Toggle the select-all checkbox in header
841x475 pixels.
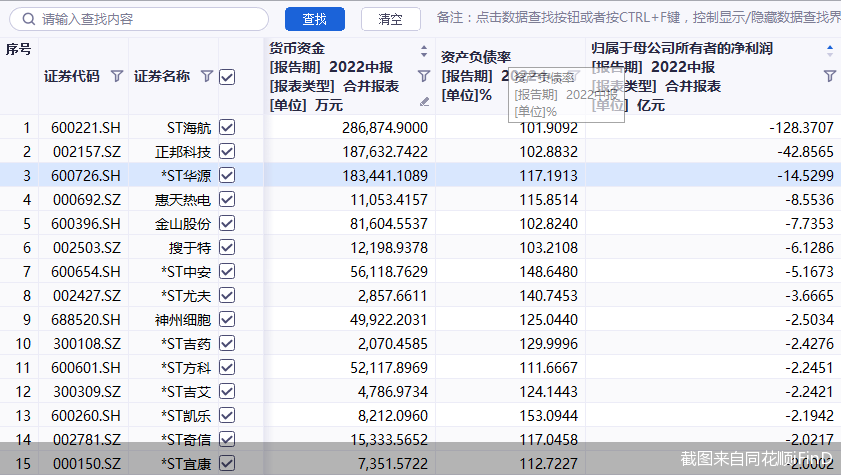click(x=227, y=77)
